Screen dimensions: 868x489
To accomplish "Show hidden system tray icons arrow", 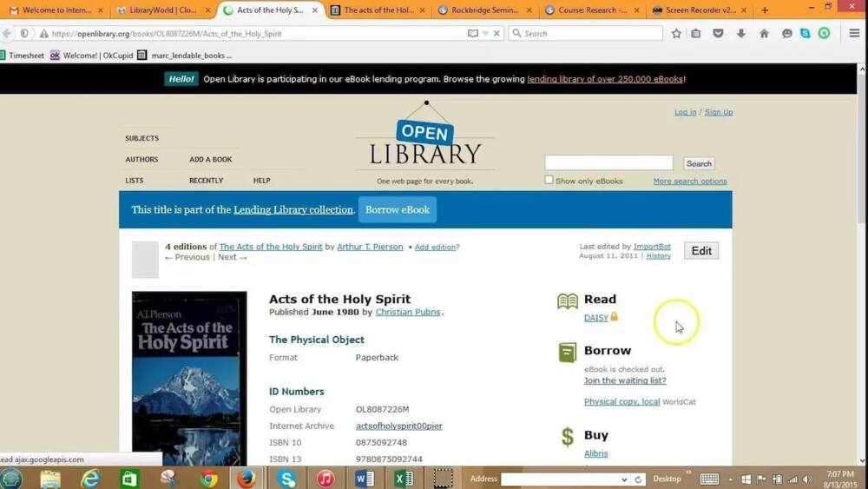I will point(731,479).
